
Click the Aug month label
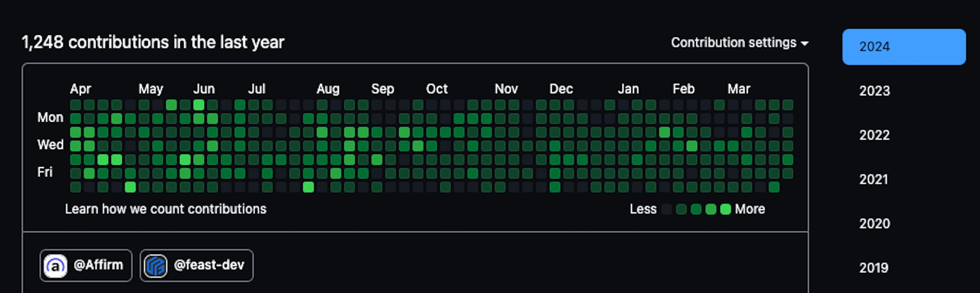click(x=328, y=89)
